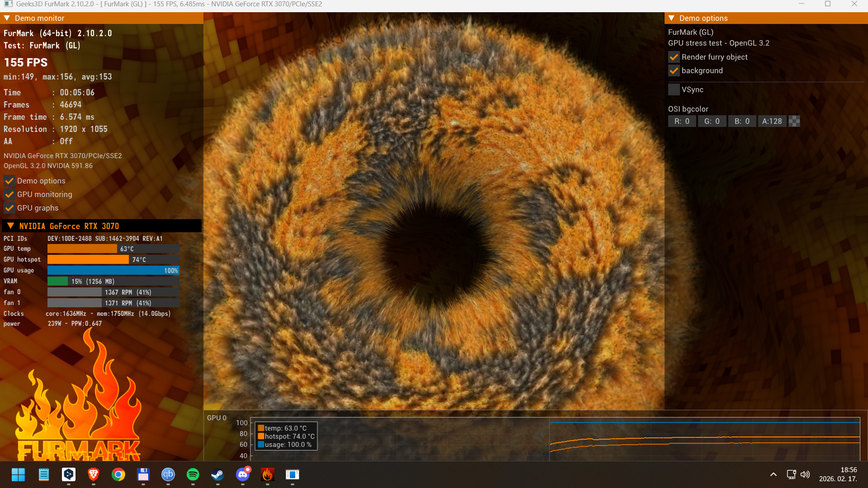This screenshot has width=868, height=488.
Task: Click the FurMark flame taskbar icon
Action: 267,474
